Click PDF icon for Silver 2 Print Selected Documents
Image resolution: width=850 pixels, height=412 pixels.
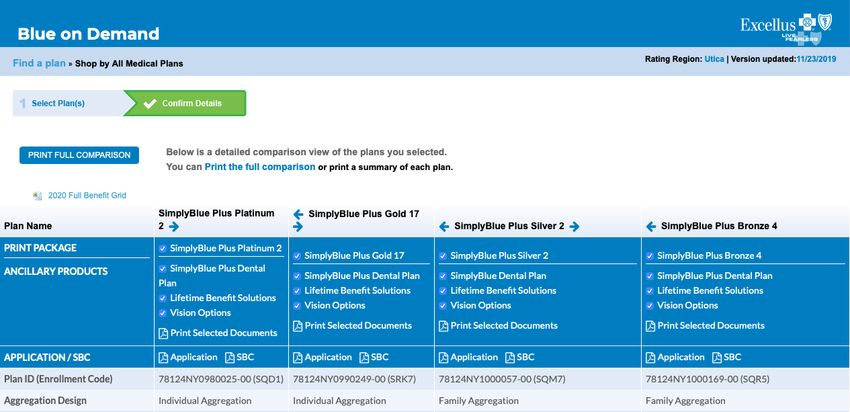[x=443, y=326]
